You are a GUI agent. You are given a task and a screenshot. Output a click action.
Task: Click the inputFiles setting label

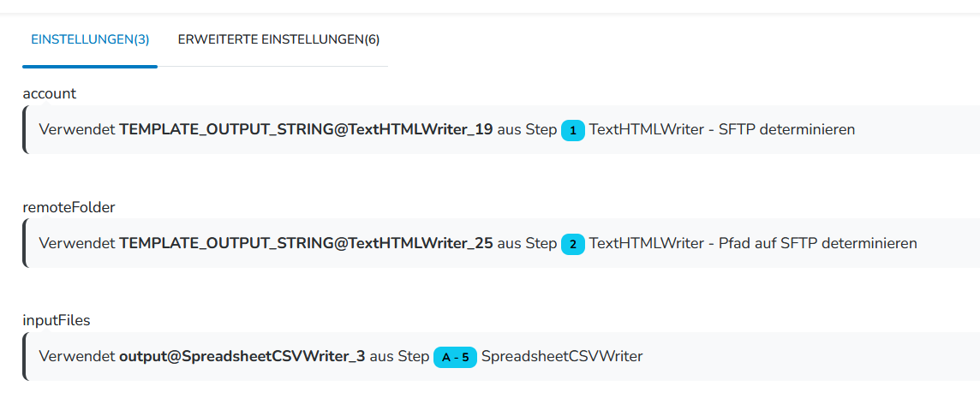click(x=57, y=320)
